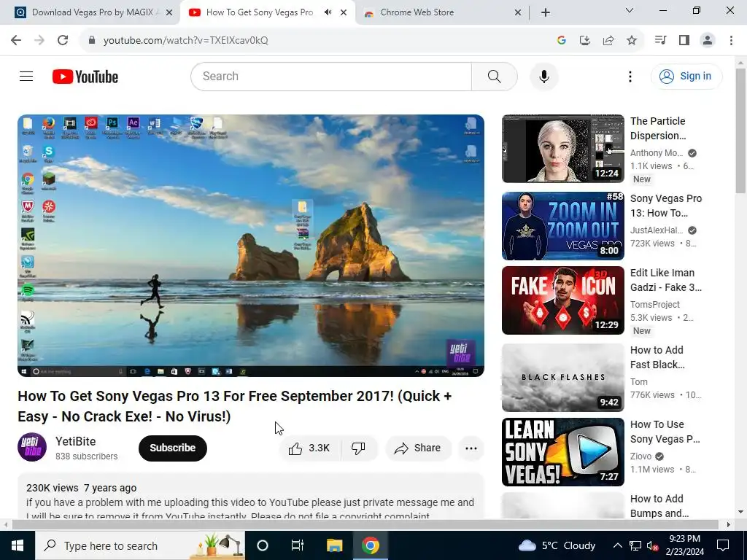Open volume control tray icon
The width and height of the screenshot is (747, 560).
pyautogui.click(x=653, y=545)
